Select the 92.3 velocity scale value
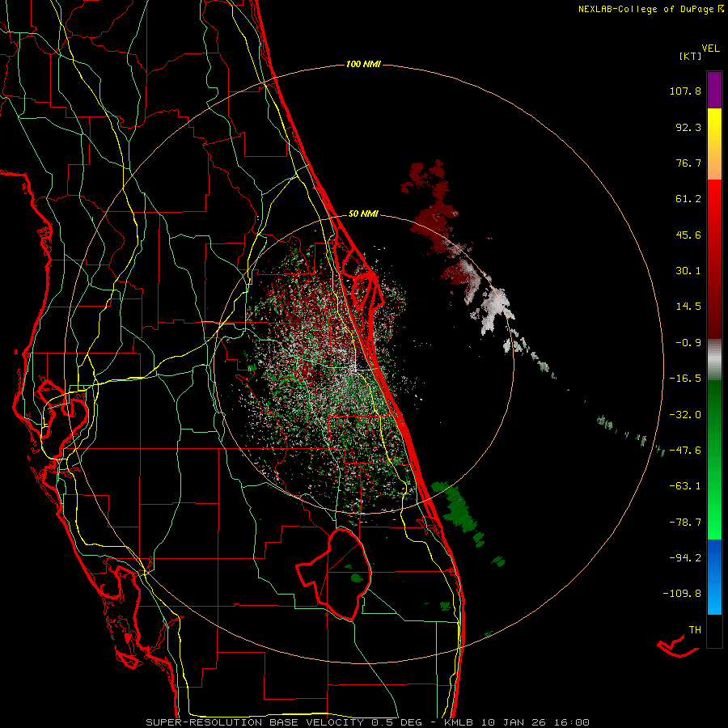 pyautogui.click(x=688, y=127)
